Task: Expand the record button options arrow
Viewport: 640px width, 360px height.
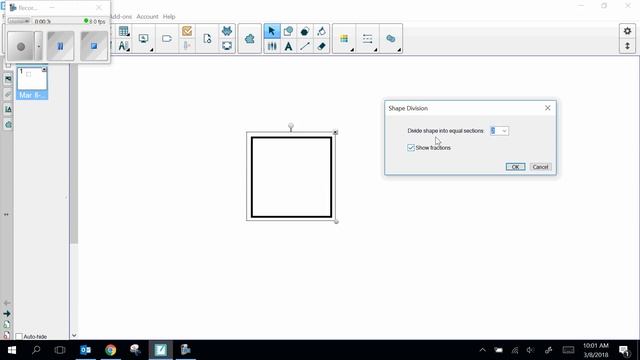Action: [38, 46]
